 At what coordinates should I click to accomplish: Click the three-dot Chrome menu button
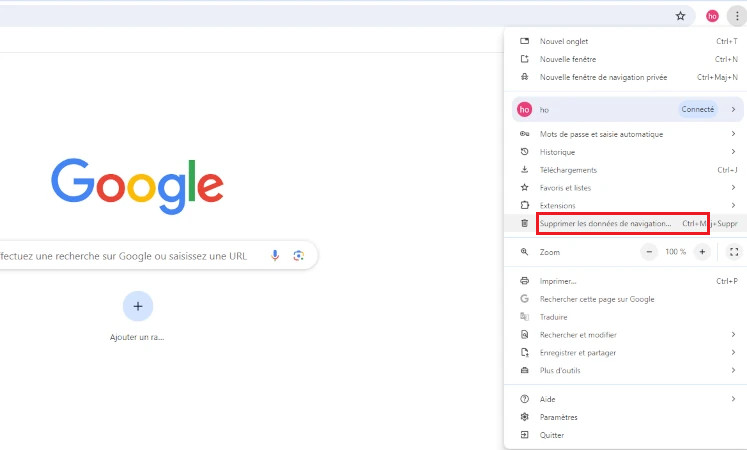(x=737, y=16)
